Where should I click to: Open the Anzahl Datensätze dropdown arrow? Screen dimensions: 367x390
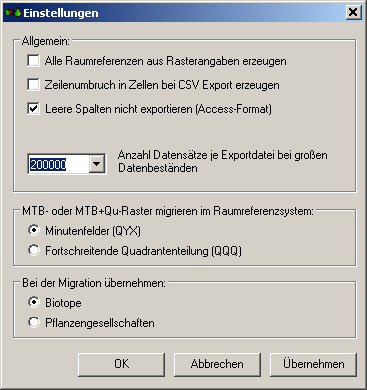[x=97, y=164]
